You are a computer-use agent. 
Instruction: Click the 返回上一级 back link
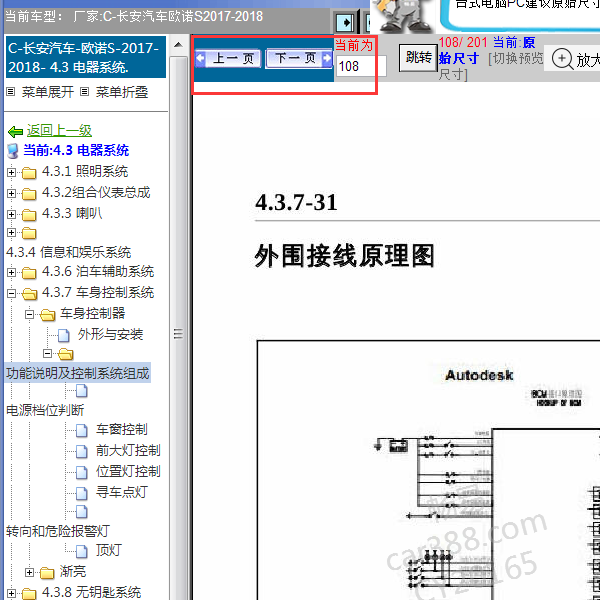[59, 130]
